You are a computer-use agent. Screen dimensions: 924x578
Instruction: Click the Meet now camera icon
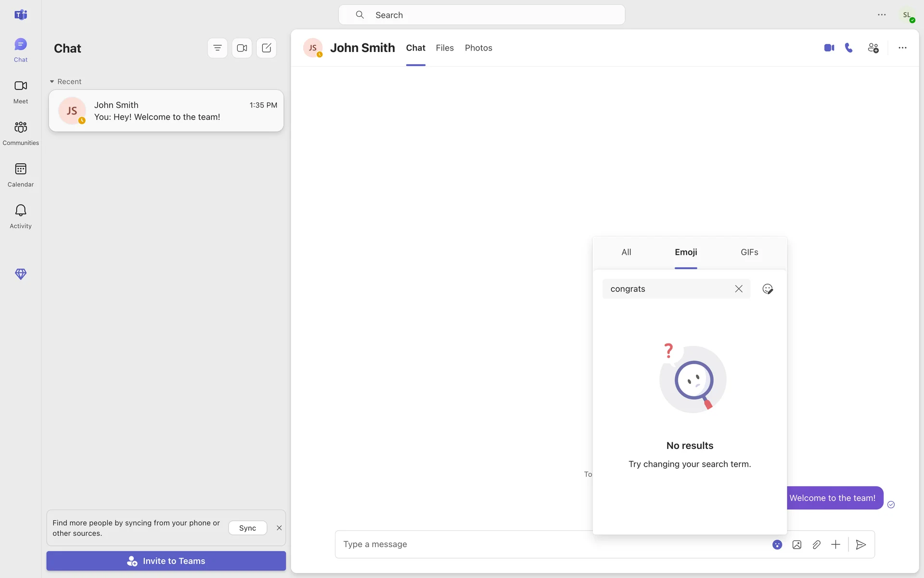pos(242,48)
